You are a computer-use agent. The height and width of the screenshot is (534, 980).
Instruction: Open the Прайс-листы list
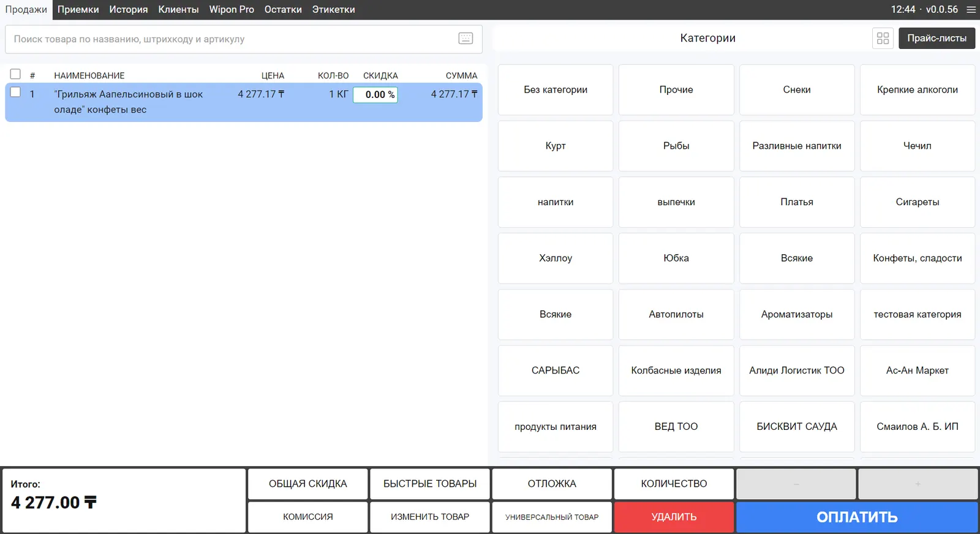coord(937,38)
